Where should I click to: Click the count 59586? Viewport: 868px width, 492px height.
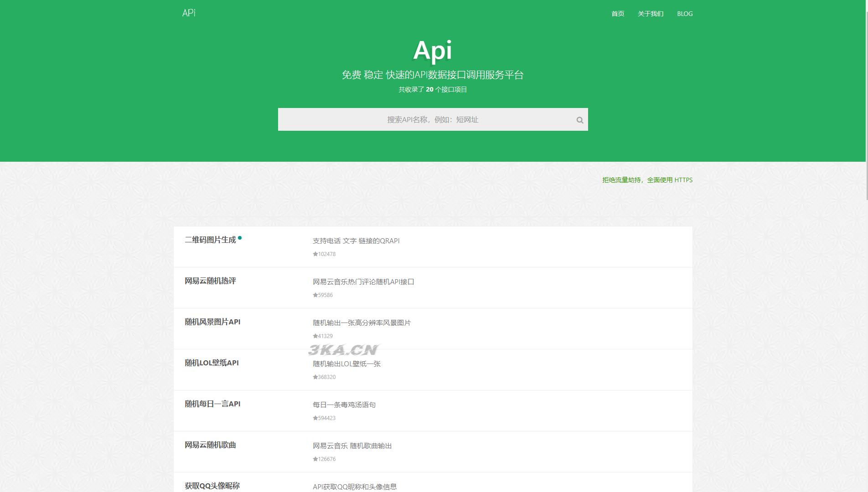[x=325, y=295]
